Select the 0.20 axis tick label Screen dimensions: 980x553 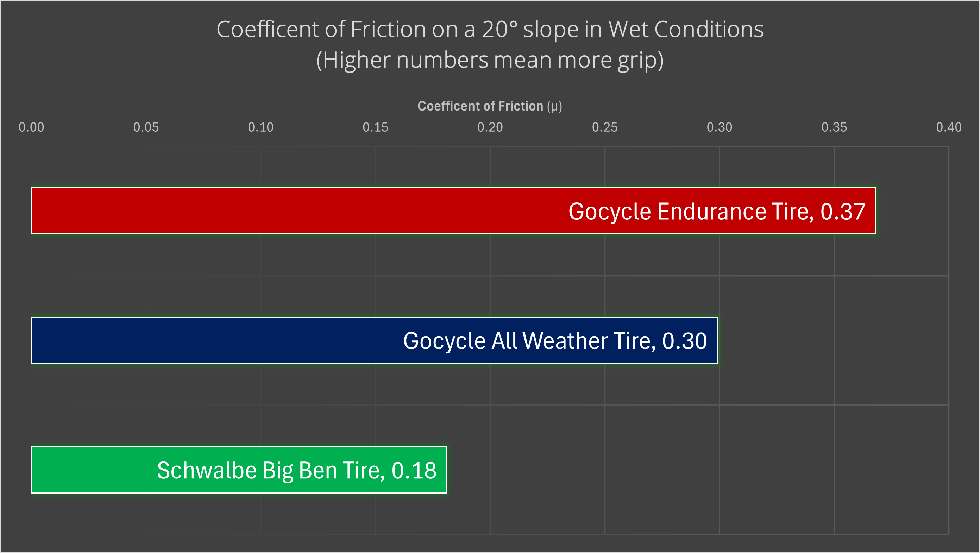click(x=490, y=127)
